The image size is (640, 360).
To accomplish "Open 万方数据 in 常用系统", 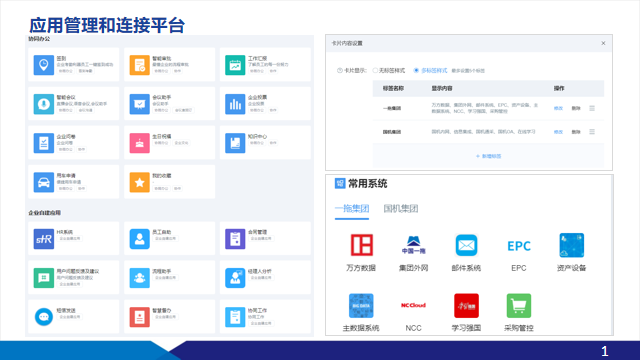I will tap(362, 245).
